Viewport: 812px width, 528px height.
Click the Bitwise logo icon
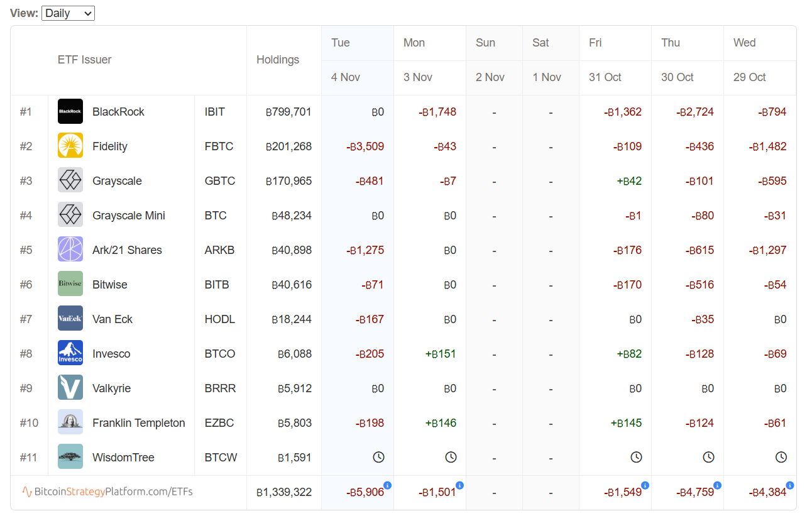coord(70,284)
